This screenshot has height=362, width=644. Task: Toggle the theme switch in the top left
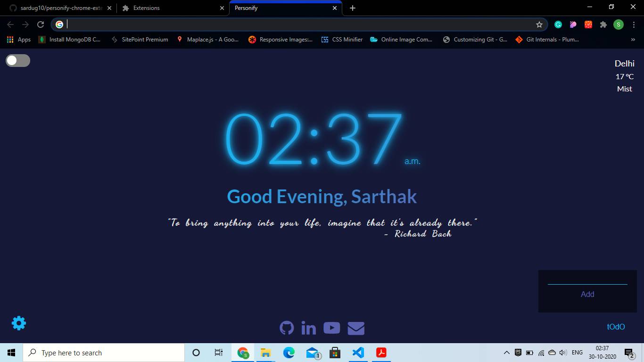(x=18, y=60)
